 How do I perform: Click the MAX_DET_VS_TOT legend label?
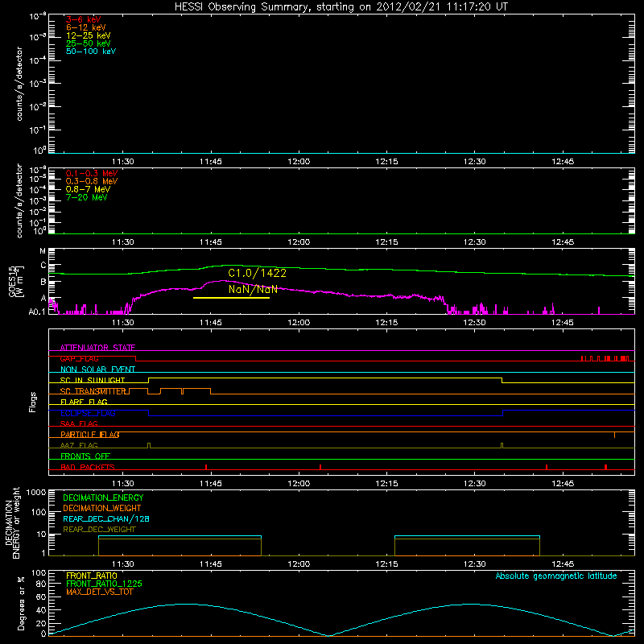(99, 592)
